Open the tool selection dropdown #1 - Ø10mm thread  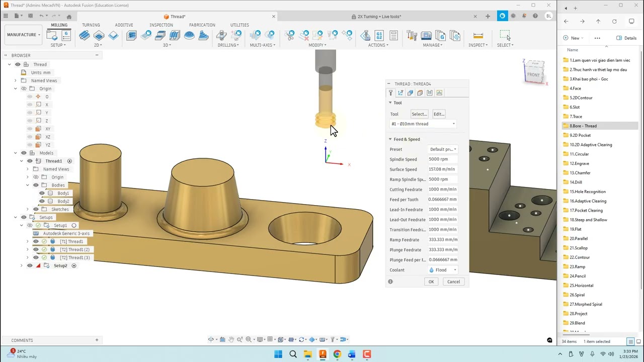(423, 124)
